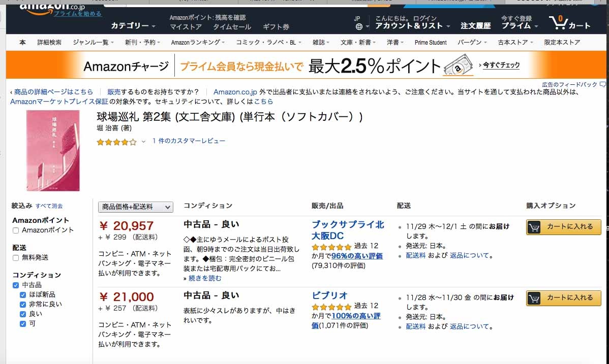
Task: Click ブックサプライ北大阪DC seller star rating
Action: pyautogui.click(x=331, y=247)
